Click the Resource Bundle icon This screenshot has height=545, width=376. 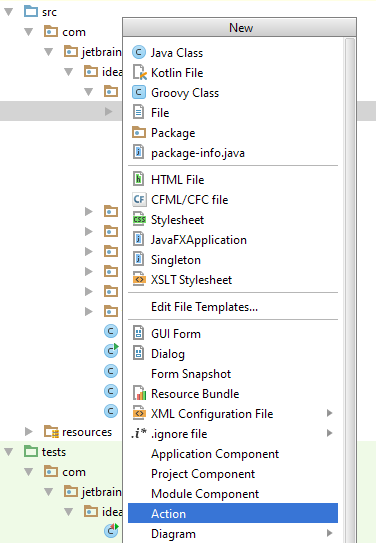(x=139, y=393)
